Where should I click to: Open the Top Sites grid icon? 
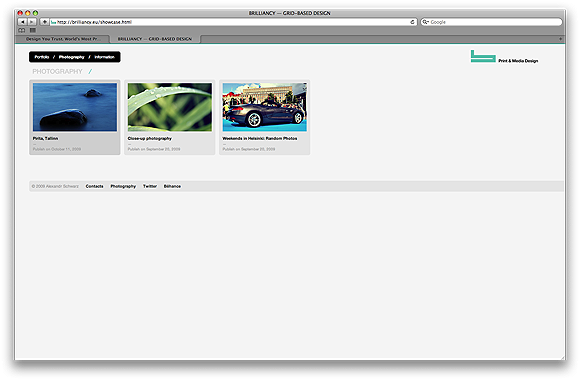pyautogui.click(x=33, y=30)
